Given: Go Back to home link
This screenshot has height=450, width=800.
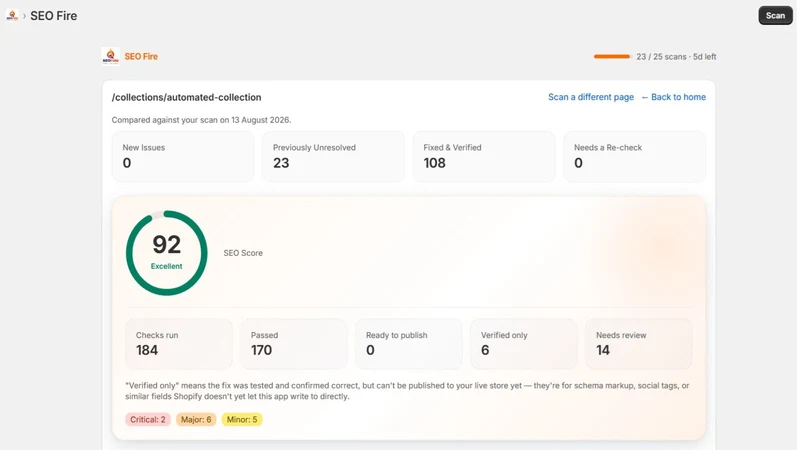Looking at the screenshot, I should 673,97.
